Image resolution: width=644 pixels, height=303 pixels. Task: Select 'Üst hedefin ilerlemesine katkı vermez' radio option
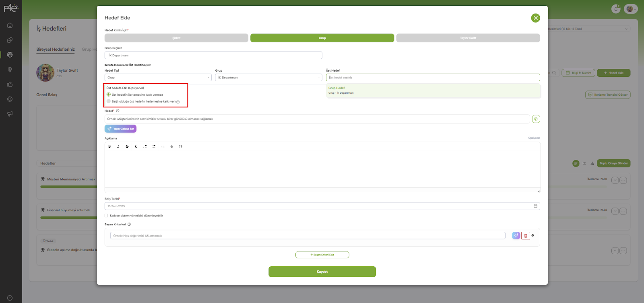click(x=109, y=95)
